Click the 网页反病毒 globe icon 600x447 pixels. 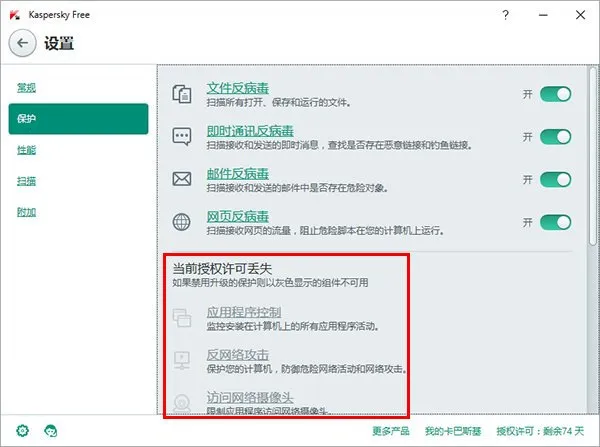[182, 222]
